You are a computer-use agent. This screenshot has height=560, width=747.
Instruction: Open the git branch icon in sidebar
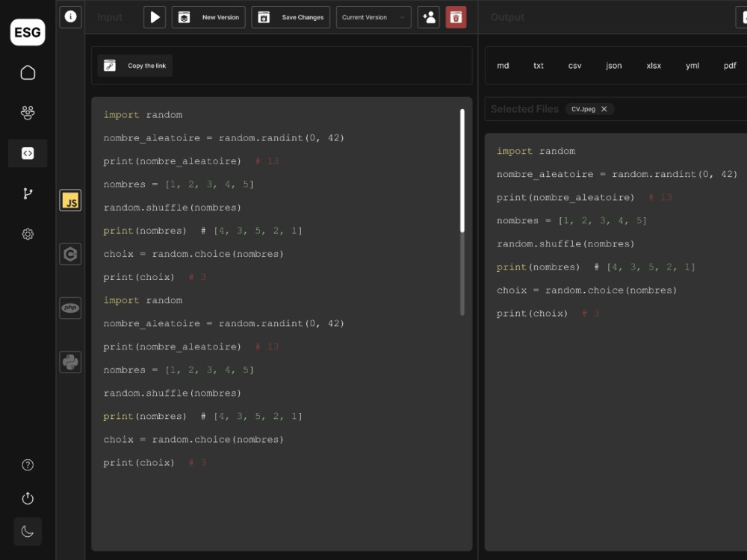pos(28,193)
